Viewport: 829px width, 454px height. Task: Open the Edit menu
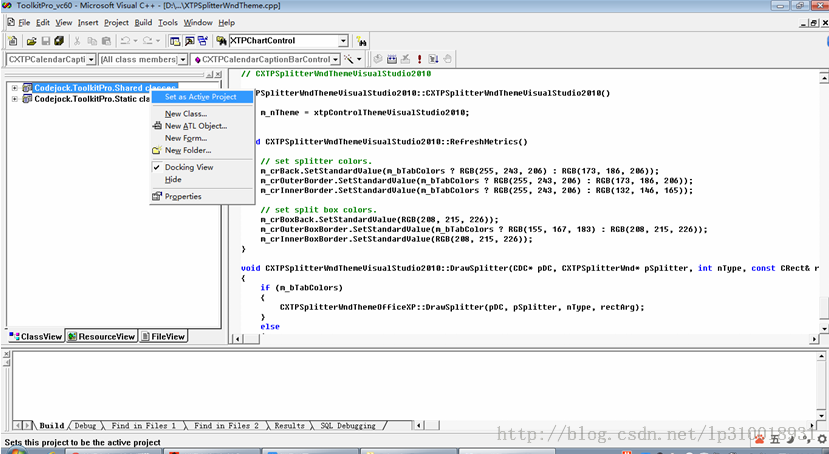point(43,23)
